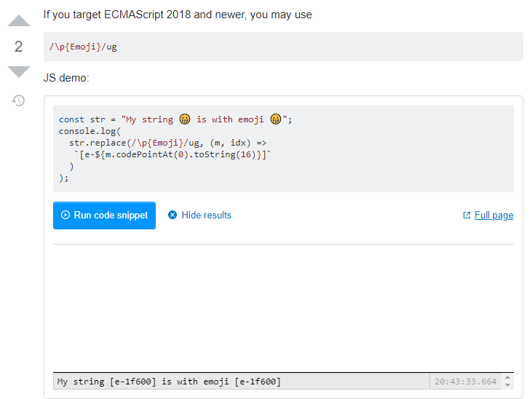The height and width of the screenshot is (399, 532).
Task: Click the second emoji in the code string
Action: pyautogui.click(x=276, y=119)
